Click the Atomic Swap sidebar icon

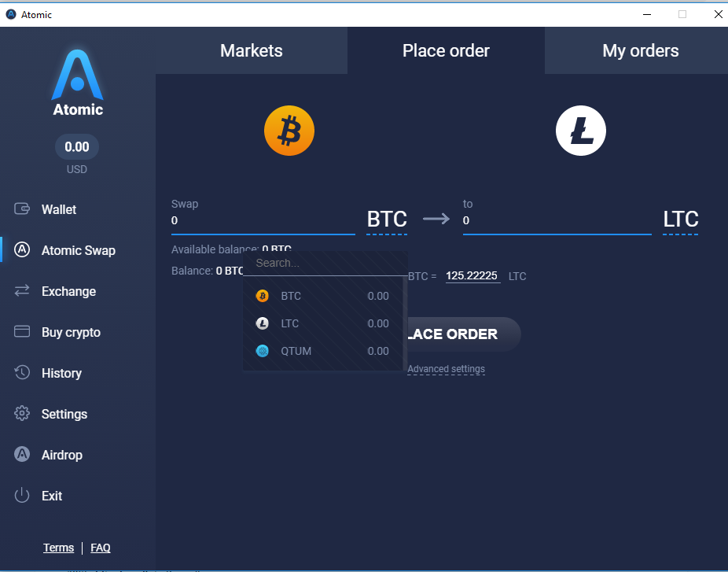click(x=22, y=249)
